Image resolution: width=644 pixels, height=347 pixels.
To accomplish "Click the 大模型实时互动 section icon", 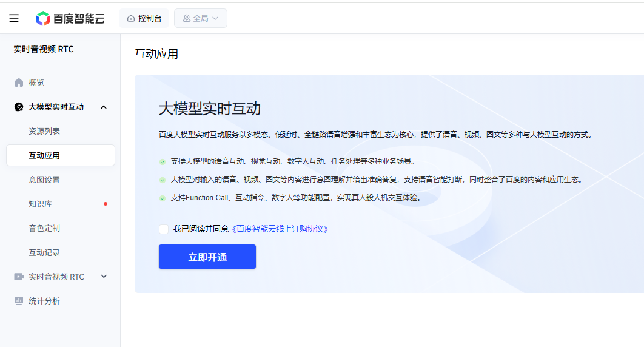I will [19, 107].
